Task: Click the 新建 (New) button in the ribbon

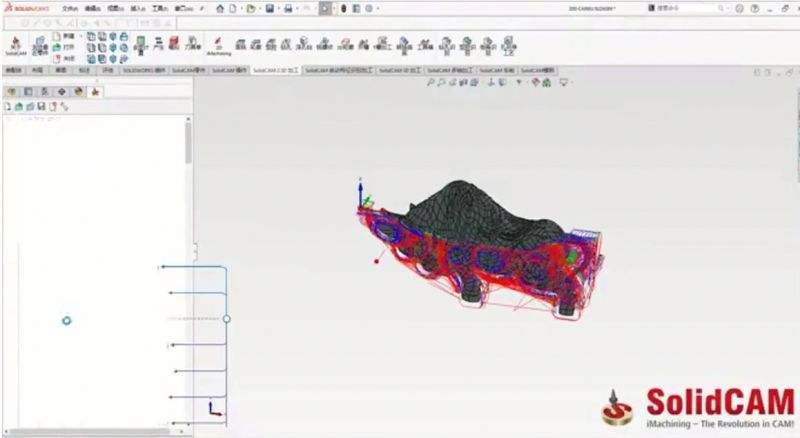Action: 67,35
